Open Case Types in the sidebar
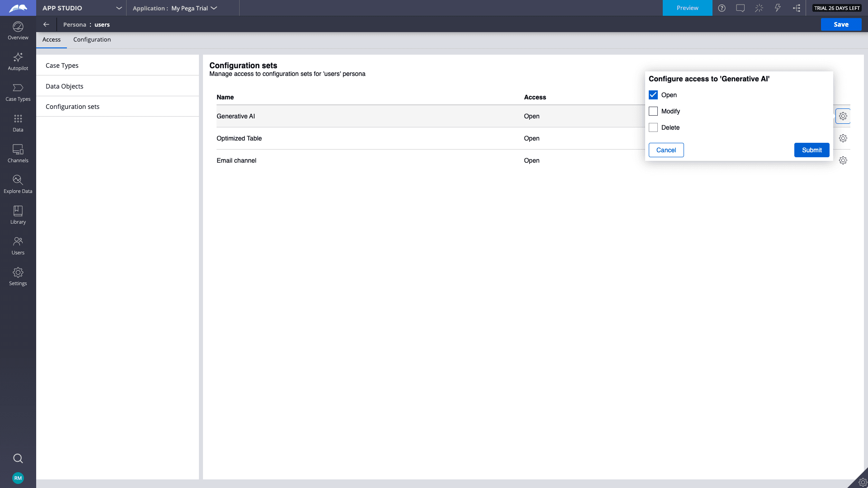The image size is (868, 488). [18, 93]
